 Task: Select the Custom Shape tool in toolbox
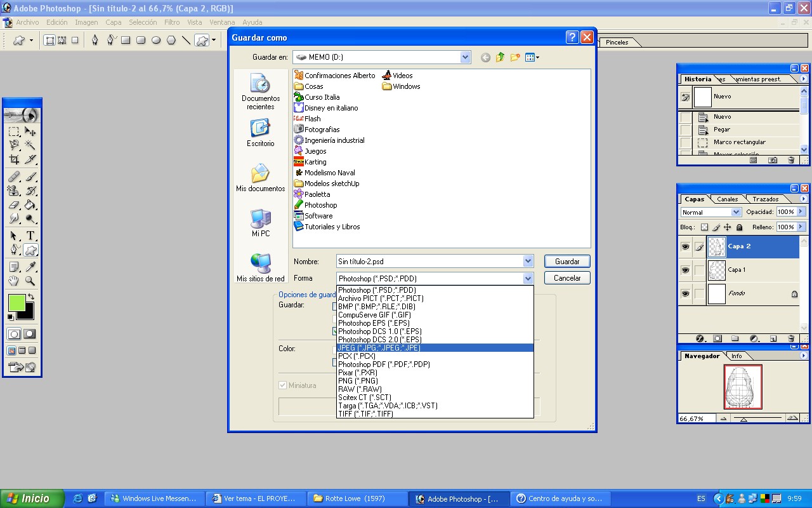(30, 250)
